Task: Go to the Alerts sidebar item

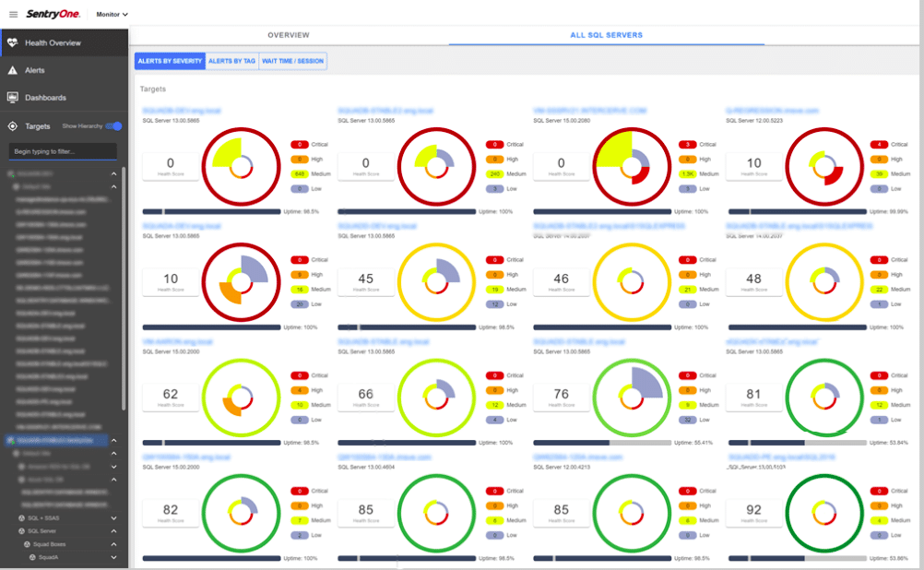Action: (x=64, y=70)
